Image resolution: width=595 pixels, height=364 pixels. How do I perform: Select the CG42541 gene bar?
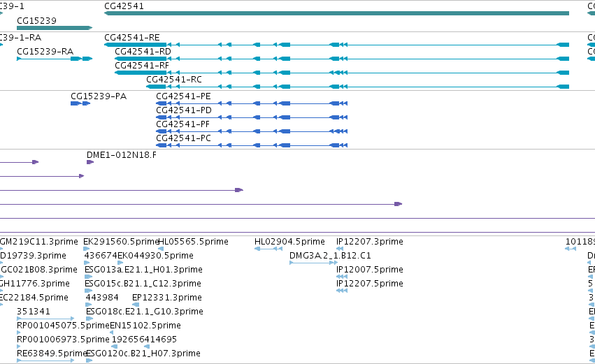[336, 13]
